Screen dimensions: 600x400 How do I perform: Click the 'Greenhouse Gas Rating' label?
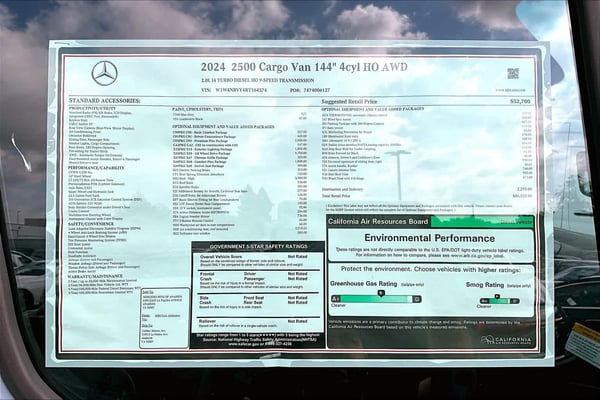(364, 284)
